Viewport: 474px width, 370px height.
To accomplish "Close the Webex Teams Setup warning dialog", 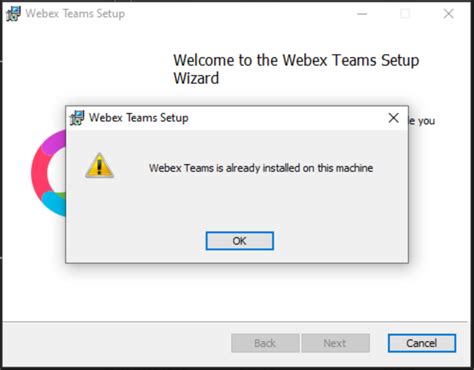I will point(394,118).
